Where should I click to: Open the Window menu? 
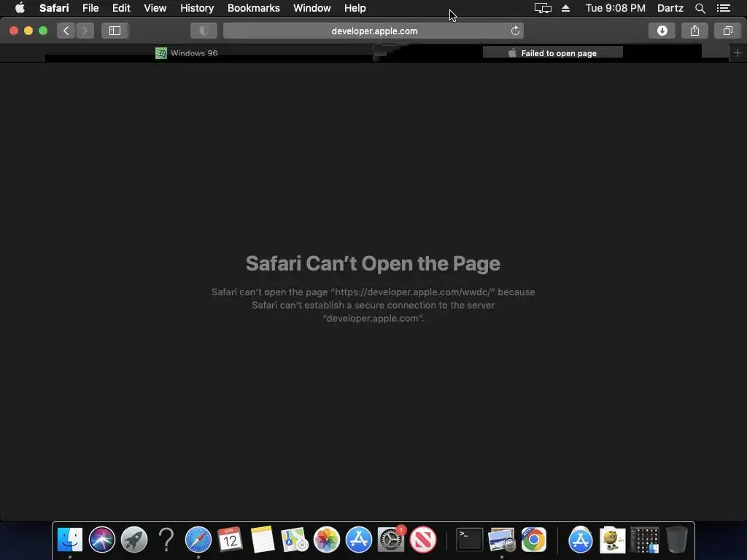[311, 8]
